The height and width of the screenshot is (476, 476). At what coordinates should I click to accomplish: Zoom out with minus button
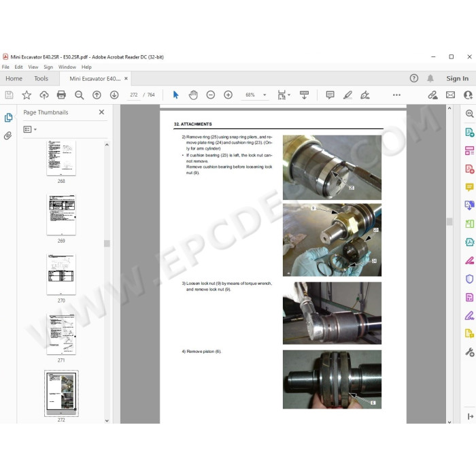(x=210, y=95)
